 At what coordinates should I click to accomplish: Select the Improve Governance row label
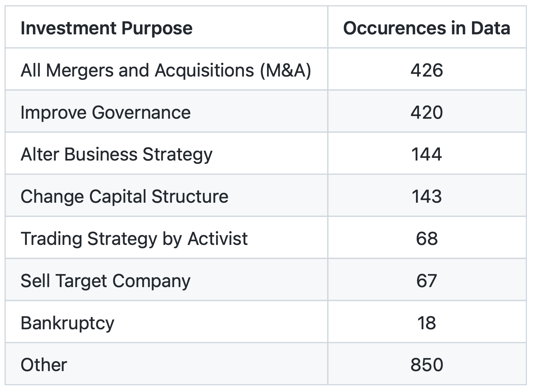(x=106, y=112)
